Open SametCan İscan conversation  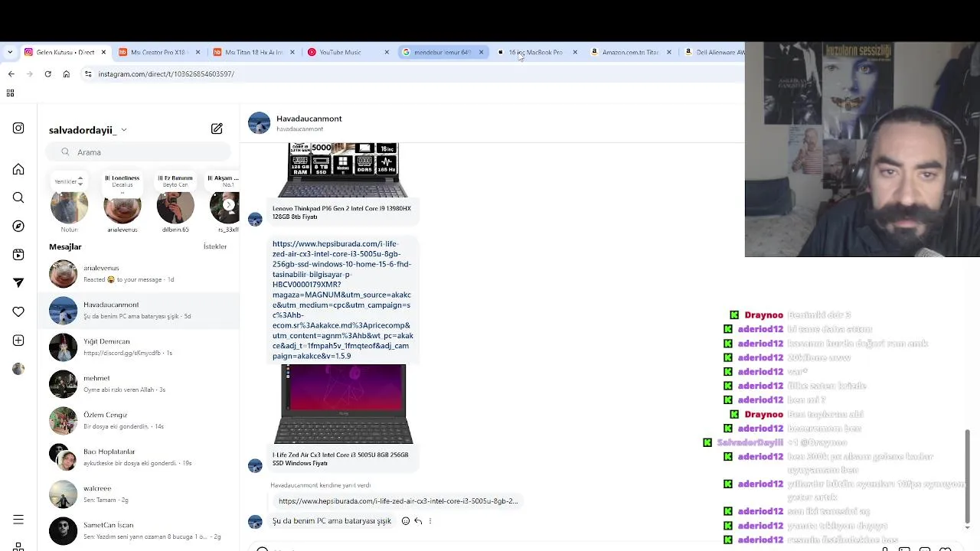139,531
